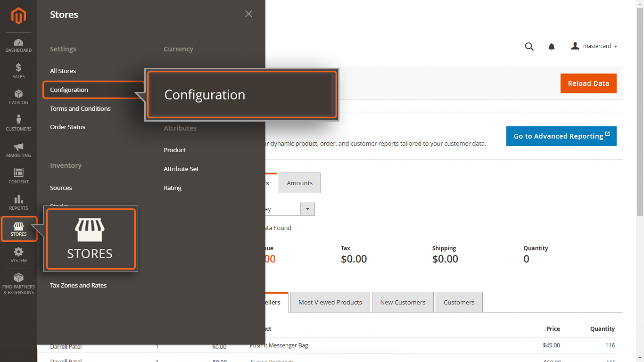Open the period select dropdown arrow
The height and width of the screenshot is (362, 644).
[308, 209]
